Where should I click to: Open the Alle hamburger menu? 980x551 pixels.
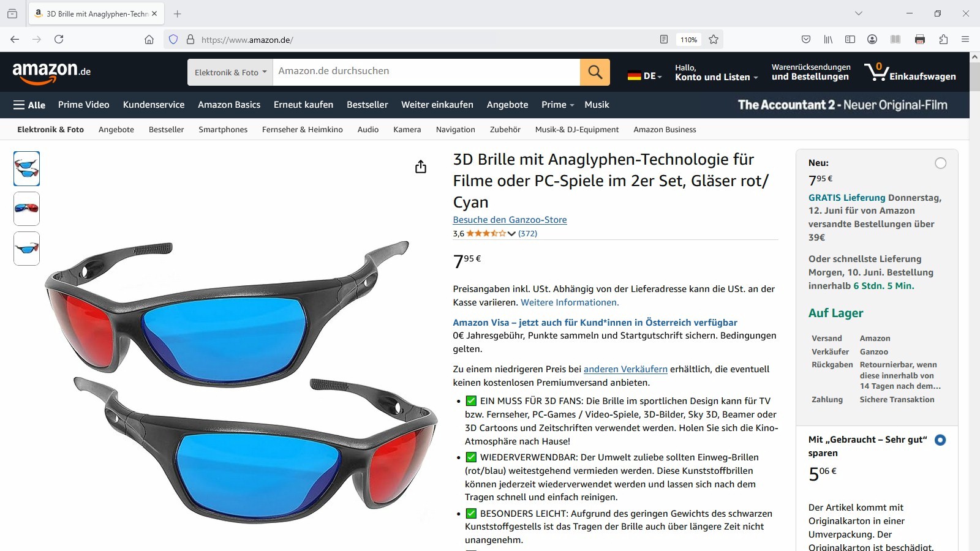point(29,105)
